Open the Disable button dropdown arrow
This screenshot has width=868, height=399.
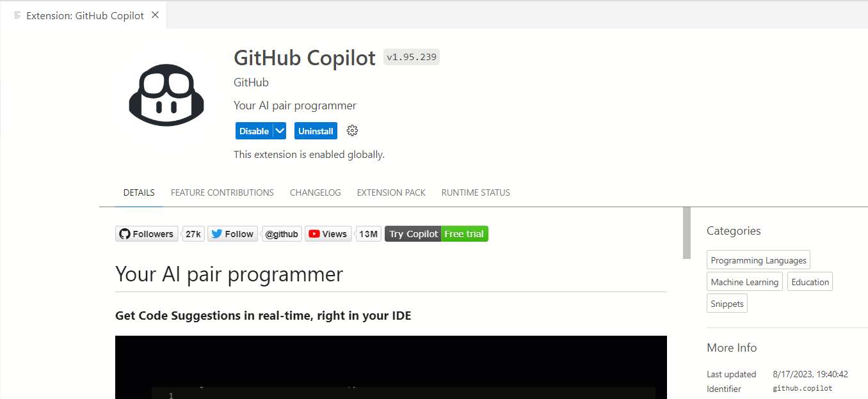coord(280,130)
